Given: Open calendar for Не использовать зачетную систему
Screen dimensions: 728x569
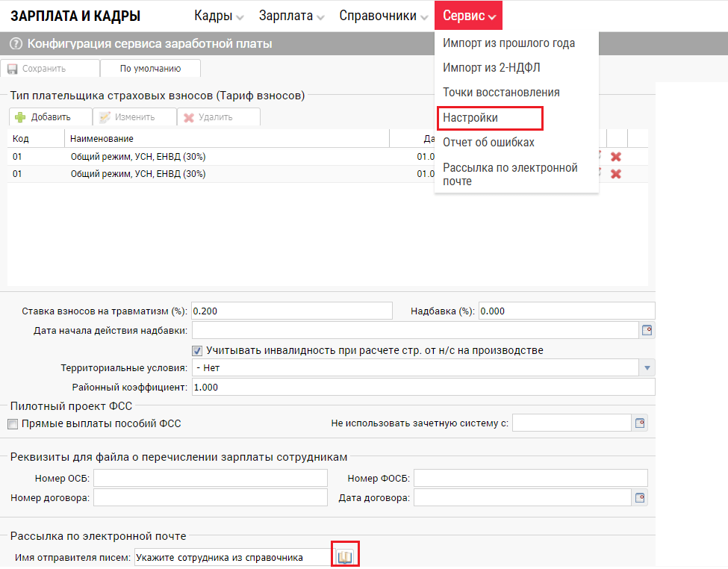Looking at the screenshot, I should coord(641,423).
